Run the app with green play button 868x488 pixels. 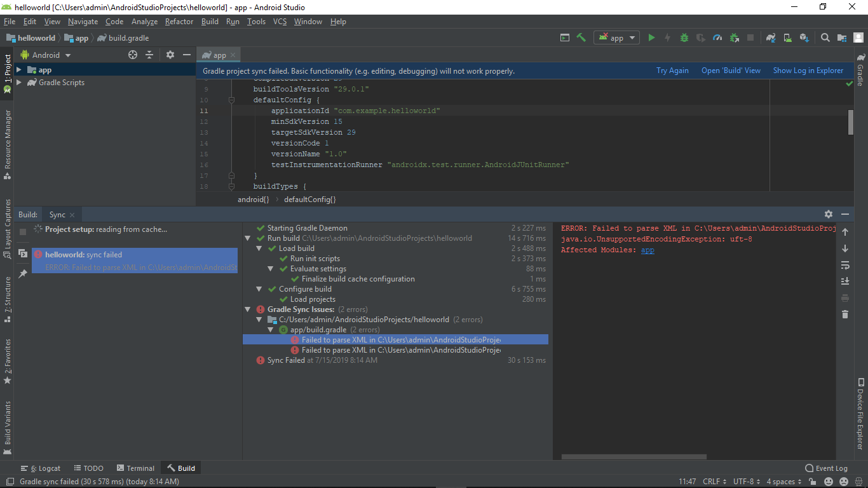[x=651, y=37]
